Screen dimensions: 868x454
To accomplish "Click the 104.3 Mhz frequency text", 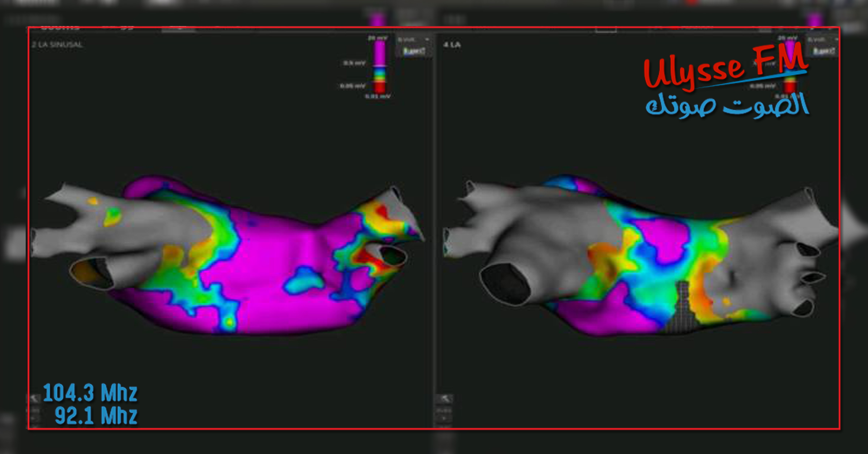I will [x=90, y=393].
